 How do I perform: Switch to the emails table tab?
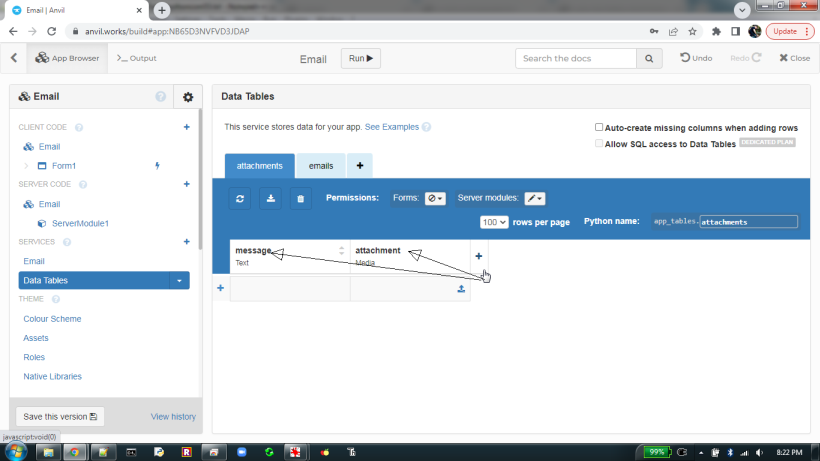coord(321,165)
